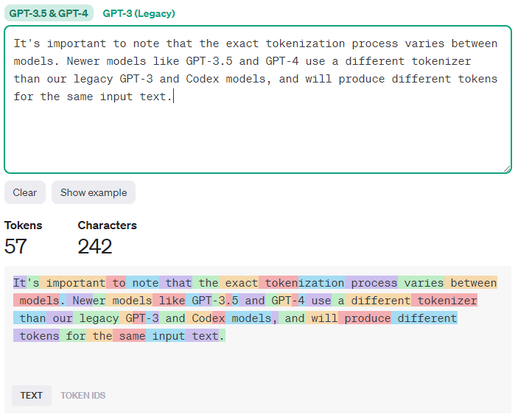Switch output to TOKEN IDS view
Screen dimensions: 518x420
[83, 396]
